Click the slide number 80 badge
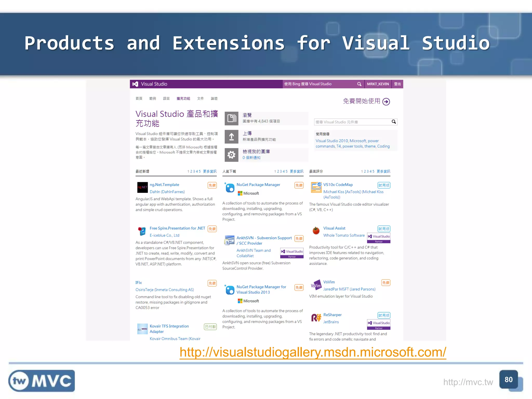 509,380
